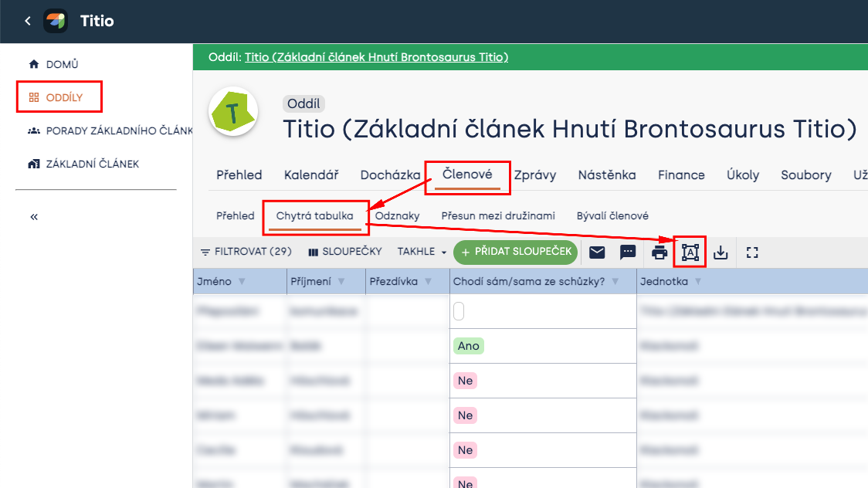The height and width of the screenshot is (488, 868).
Task: Toggle the empty checkbox in first row
Action: tap(459, 311)
